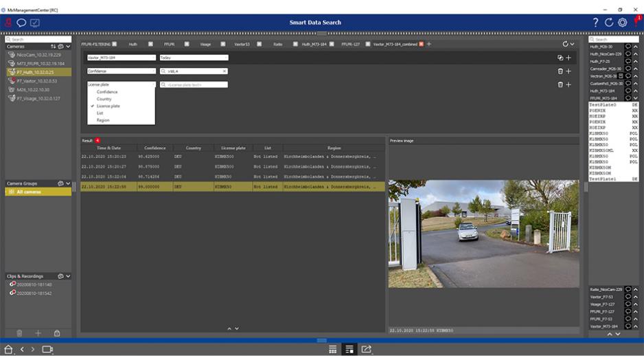
Task: Choose Country from the filter dropdown list
Action: pos(104,99)
